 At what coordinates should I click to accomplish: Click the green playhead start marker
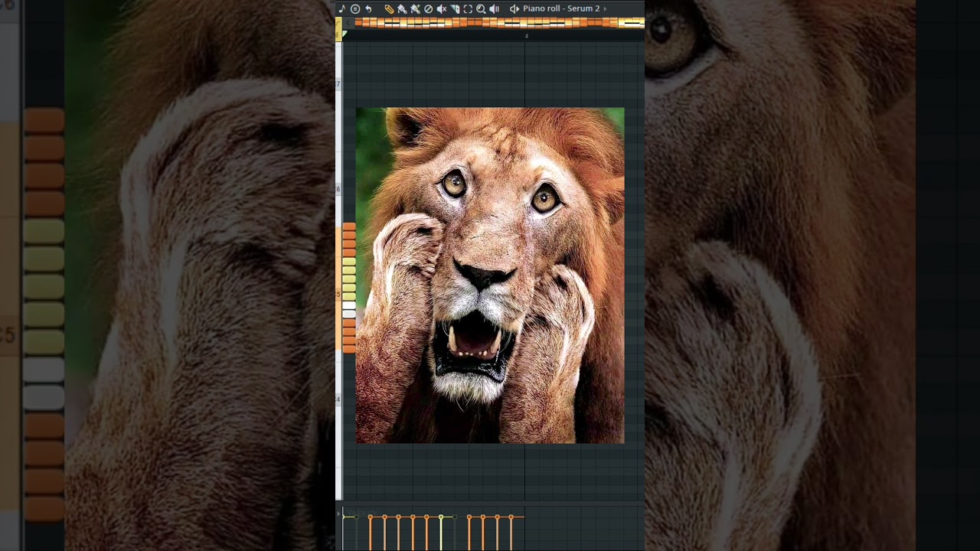tap(345, 34)
